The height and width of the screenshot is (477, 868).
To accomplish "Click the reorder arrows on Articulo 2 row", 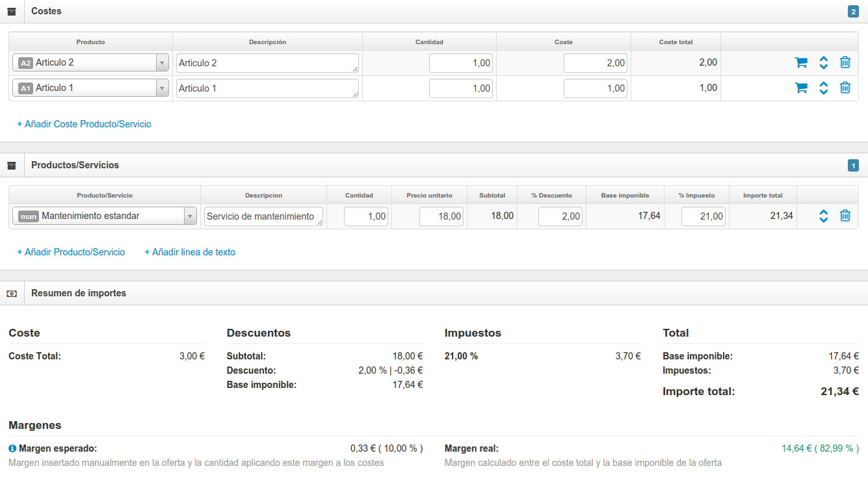I will pos(824,62).
